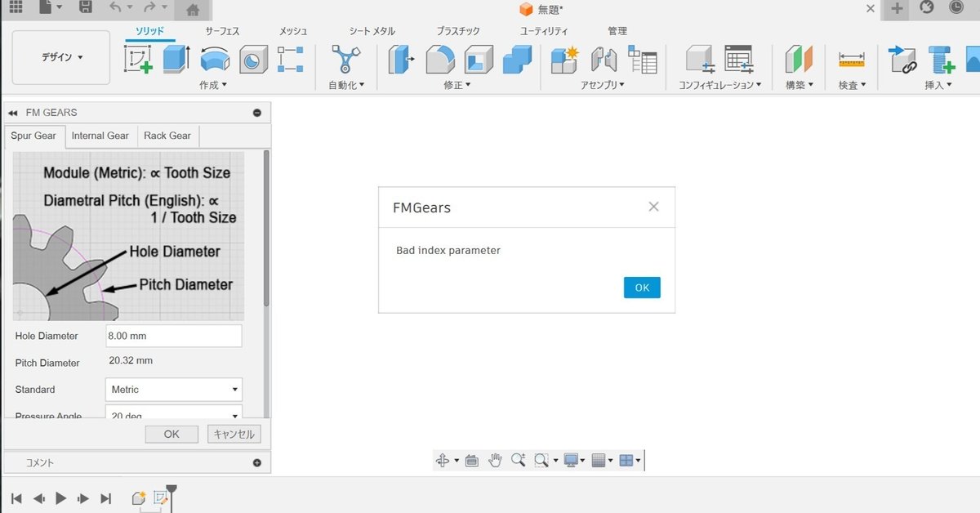Screen dimensions: 980x513
Task: Expand the 作成 dropdown menu
Action: 213,84
